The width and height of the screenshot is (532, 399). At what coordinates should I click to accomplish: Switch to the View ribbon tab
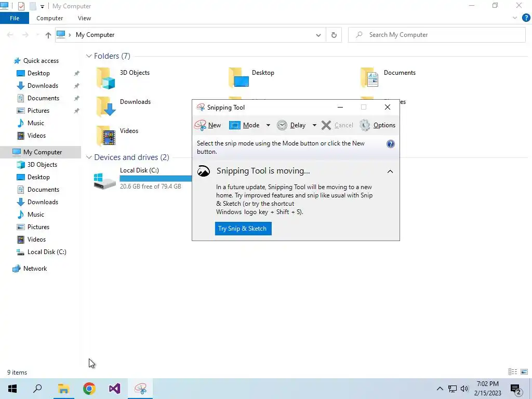[85, 18]
